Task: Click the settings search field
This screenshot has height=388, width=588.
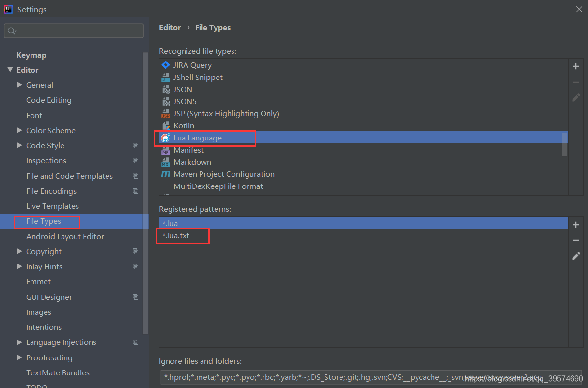Action: point(74,31)
